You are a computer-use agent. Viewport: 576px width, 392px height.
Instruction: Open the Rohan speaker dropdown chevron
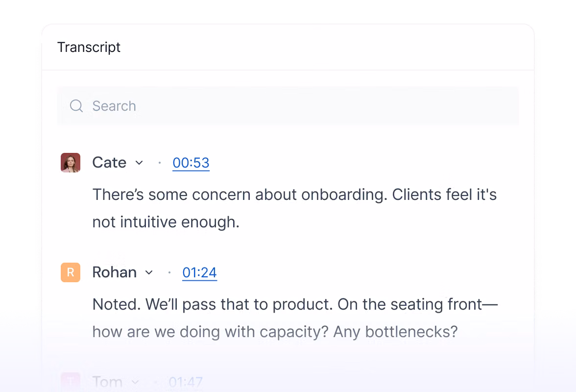(x=149, y=272)
